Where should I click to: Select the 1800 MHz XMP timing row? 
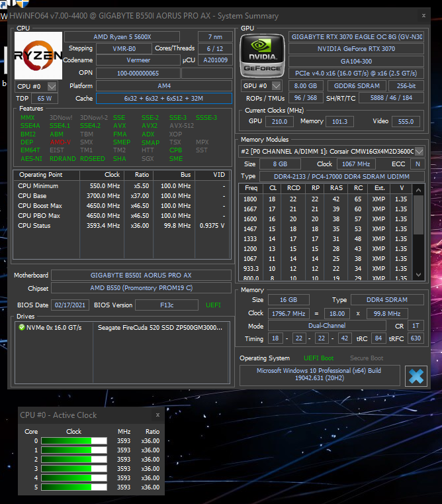pos(324,199)
